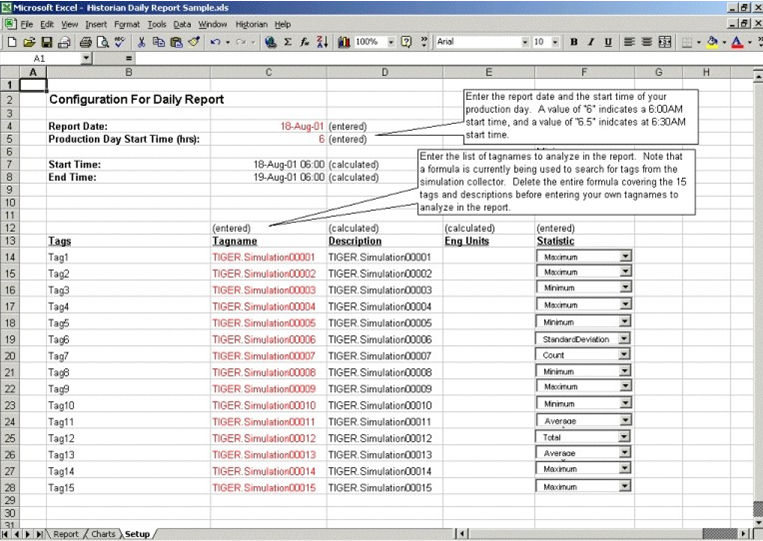Open the Zoom 100% dropdown
The image size is (763, 541).
pos(391,42)
